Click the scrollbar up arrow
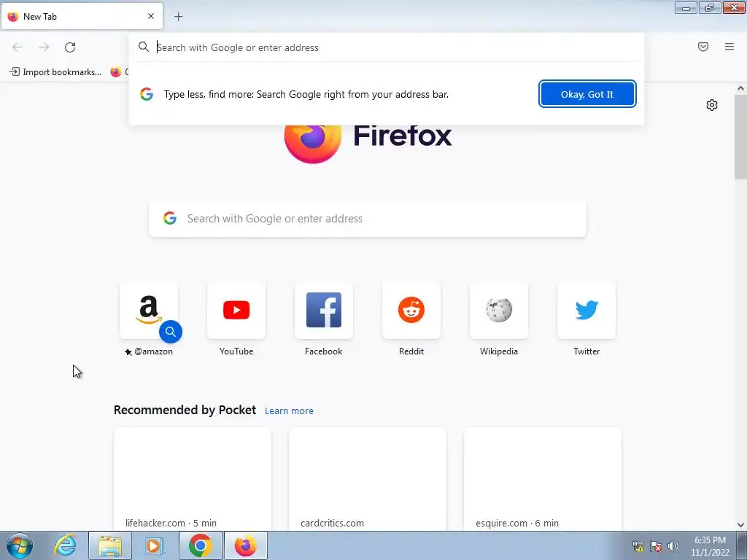This screenshot has width=747, height=560. tap(740, 88)
